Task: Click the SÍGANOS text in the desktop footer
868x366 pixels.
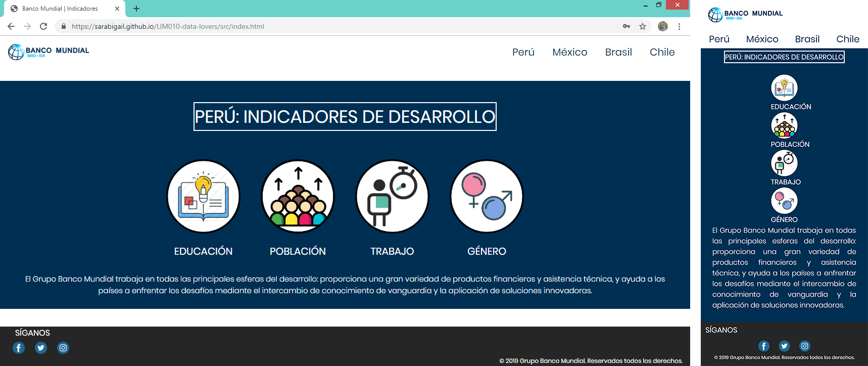Action: click(x=32, y=333)
